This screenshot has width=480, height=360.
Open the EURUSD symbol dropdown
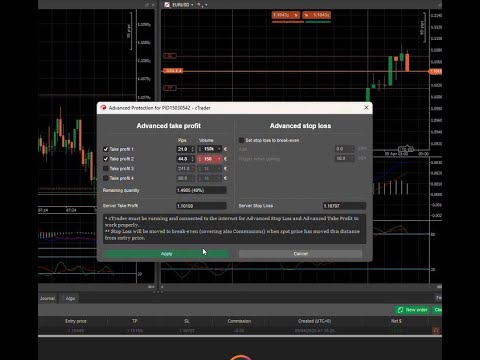tap(192, 5)
